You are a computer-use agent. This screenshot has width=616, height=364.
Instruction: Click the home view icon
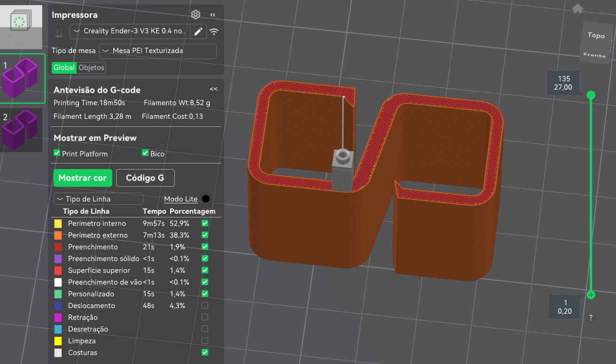(577, 8)
